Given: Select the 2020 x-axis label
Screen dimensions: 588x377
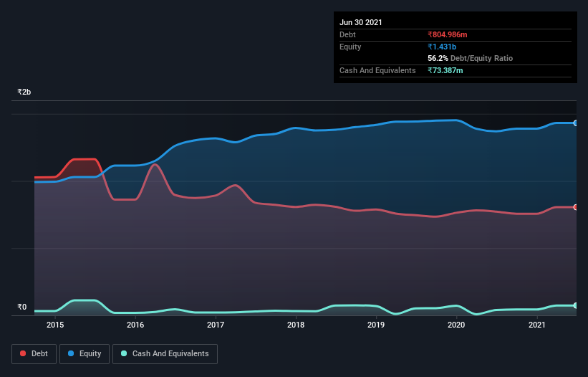Looking at the screenshot, I should (x=456, y=325).
